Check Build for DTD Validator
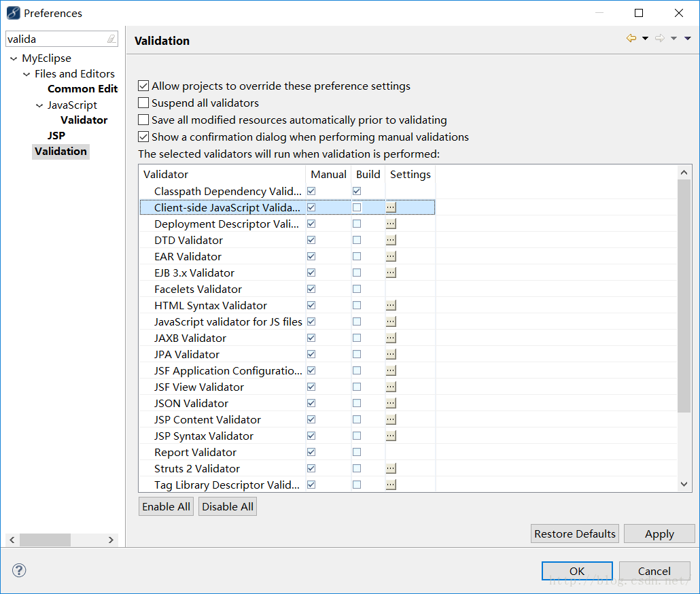700x594 pixels. 357,240
